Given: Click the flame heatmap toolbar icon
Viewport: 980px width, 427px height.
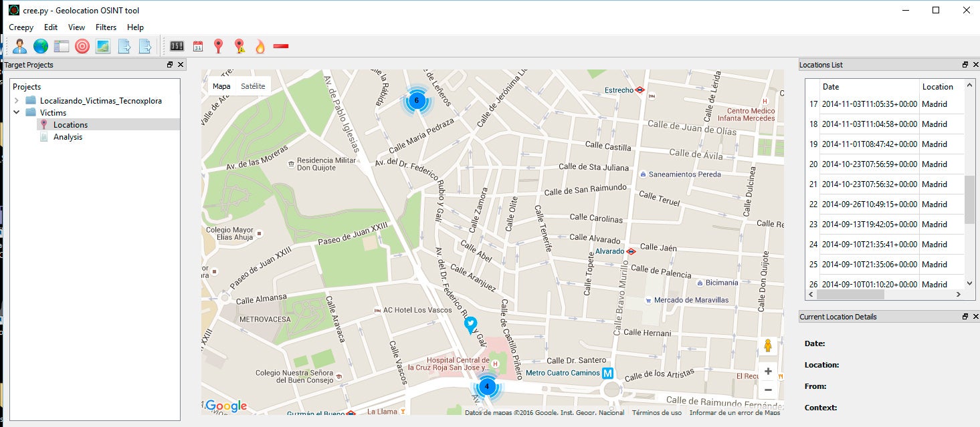Looking at the screenshot, I should pyautogui.click(x=260, y=46).
